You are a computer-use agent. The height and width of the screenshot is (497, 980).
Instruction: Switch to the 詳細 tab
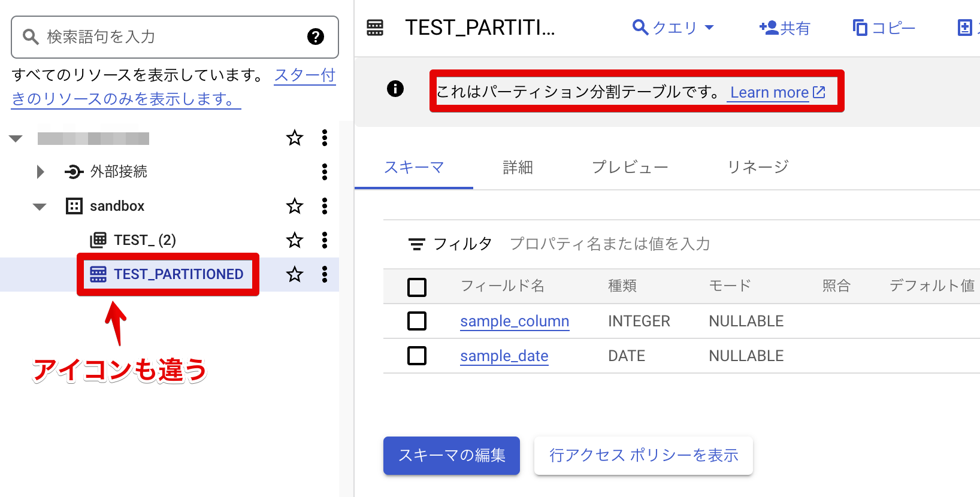(518, 167)
